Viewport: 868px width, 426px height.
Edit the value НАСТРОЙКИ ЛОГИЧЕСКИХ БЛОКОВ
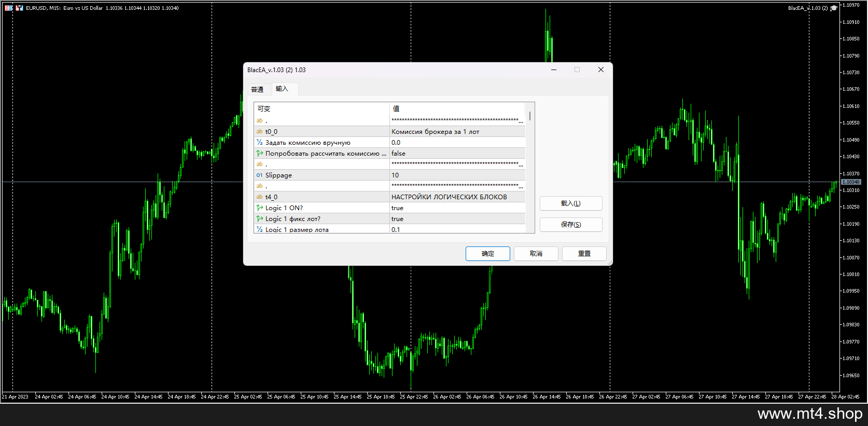457,197
